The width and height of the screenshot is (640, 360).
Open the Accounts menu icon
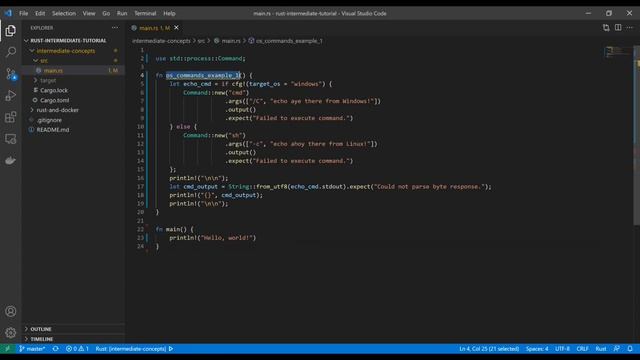(x=11, y=311)
